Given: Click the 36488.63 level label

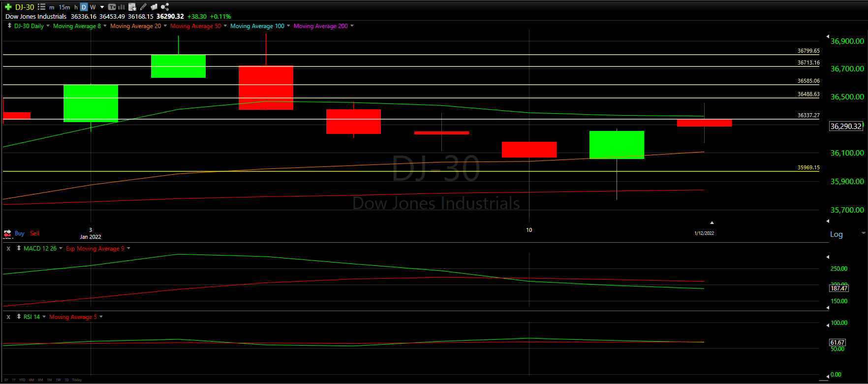Looking at the screenshot, I should (x=808, y=94).
